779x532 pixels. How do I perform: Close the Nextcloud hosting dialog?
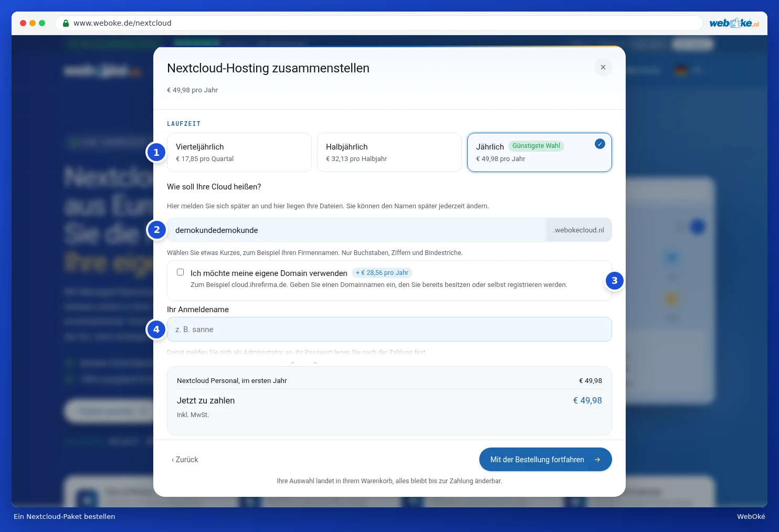point(603,67)
